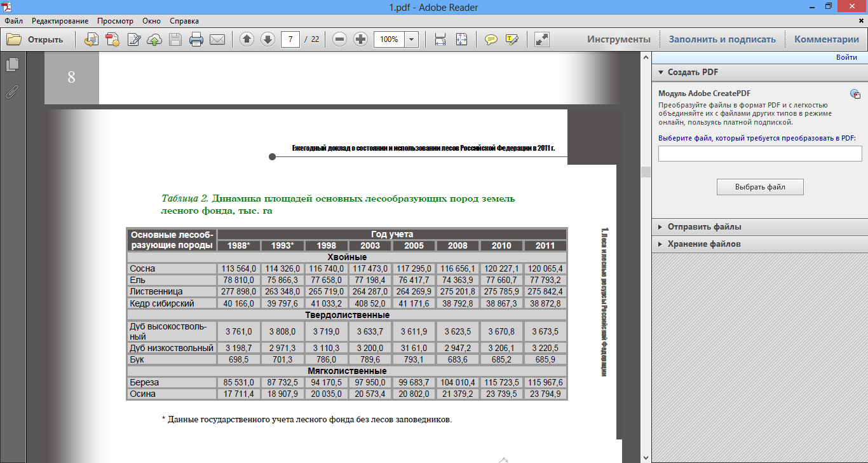
Task: Add a sticky note comment
Action: 491,39
